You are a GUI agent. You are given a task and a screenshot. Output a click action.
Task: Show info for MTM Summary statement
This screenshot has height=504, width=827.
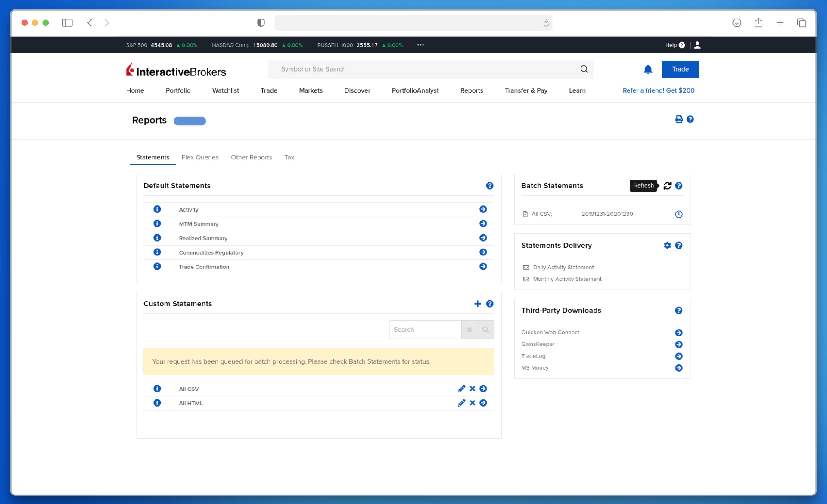[157, 224]
